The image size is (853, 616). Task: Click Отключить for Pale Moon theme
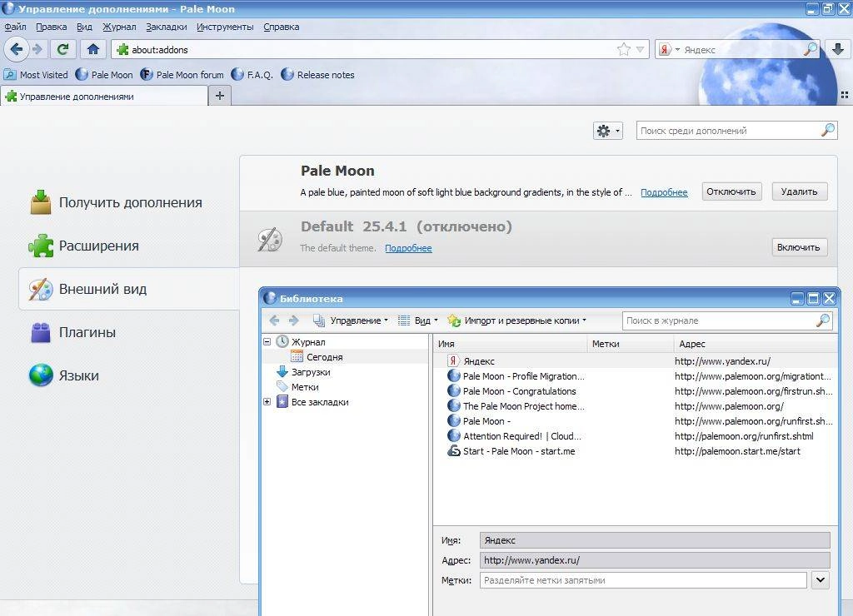pyautogui.click(x=731, y=191)
